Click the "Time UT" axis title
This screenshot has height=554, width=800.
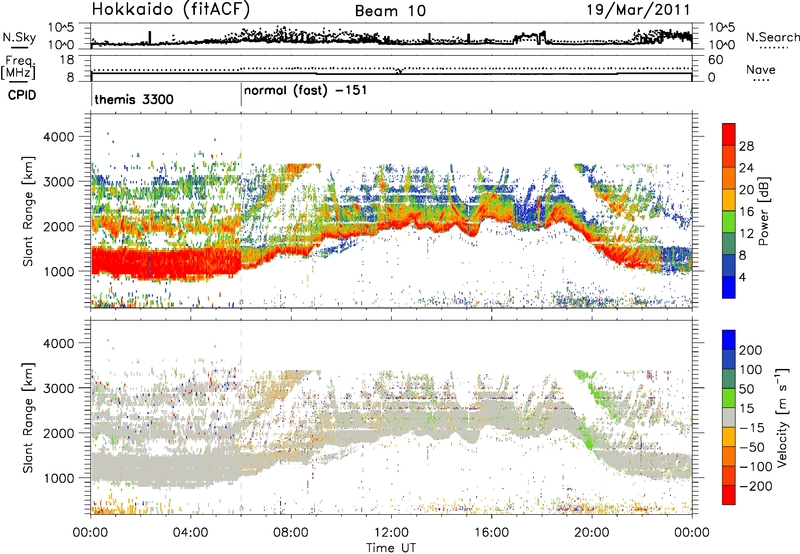pyautogui.click(x=391, y=548)
